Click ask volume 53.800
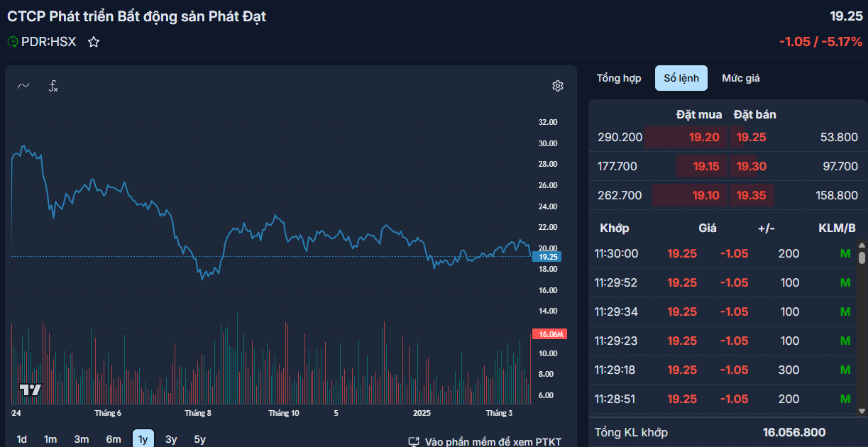The width and height of the screenshot is (868, 447). (x=838, y=137)
